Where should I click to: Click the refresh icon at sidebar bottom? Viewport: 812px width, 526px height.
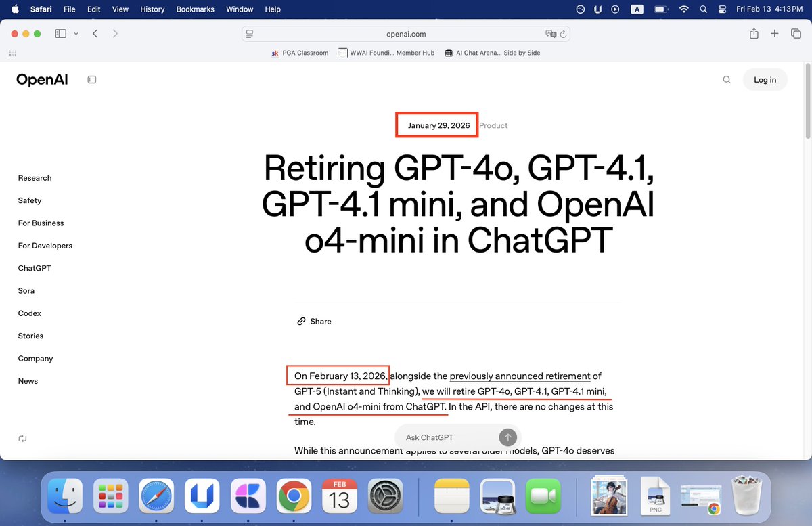(22, 439)
